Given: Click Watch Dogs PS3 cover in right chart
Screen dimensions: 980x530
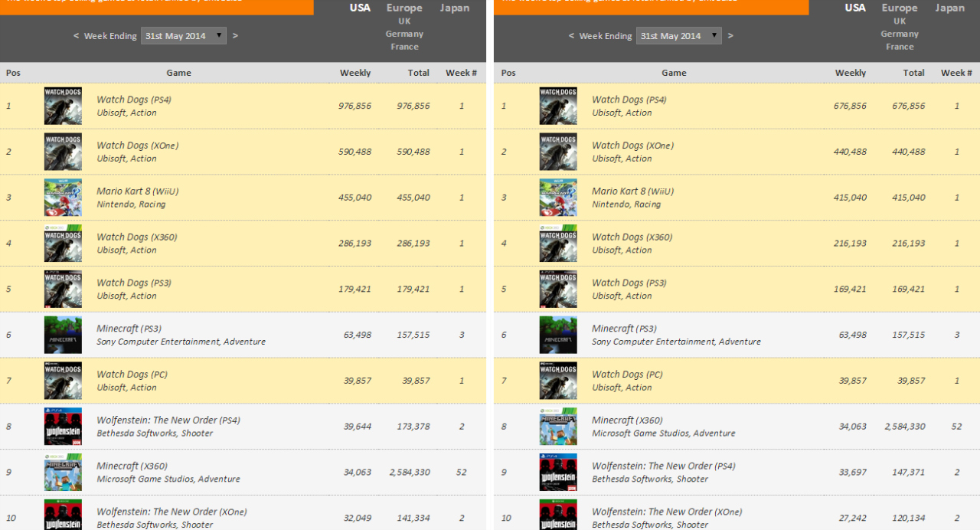Looking at the screenshot, I should point(558,290).
